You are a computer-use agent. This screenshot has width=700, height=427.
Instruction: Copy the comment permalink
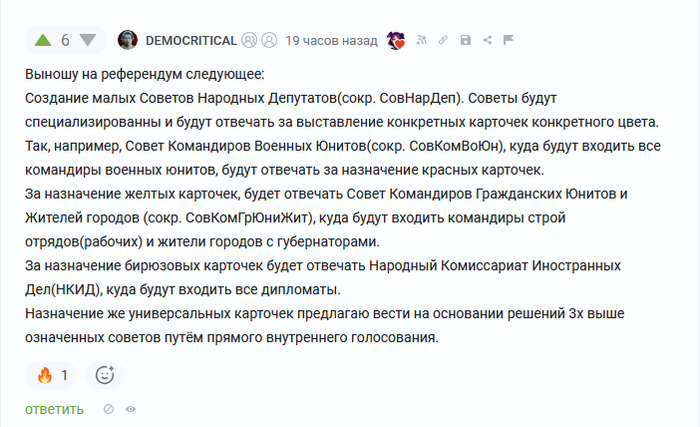(443, 40)
